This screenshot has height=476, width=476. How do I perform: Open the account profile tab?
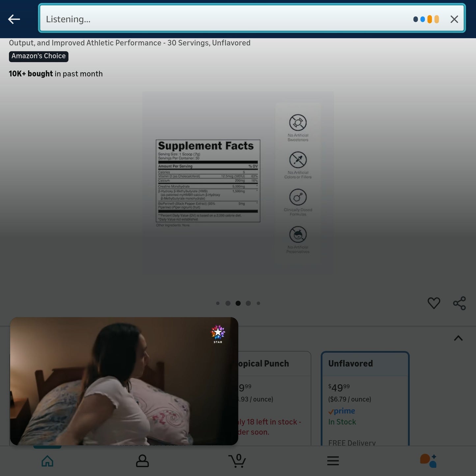coord(142,461)
